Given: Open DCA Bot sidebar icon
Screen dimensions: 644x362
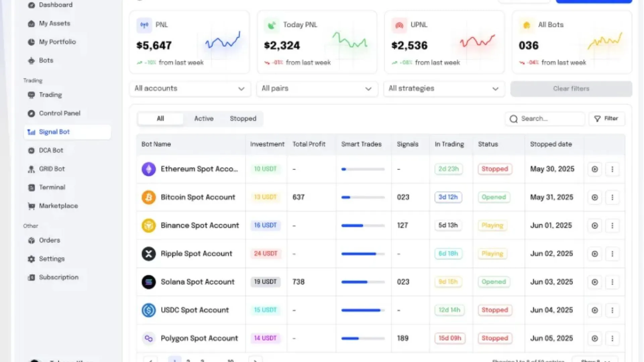Looking at the screenshot, I should pyautogui.click(x=31, y=150).
